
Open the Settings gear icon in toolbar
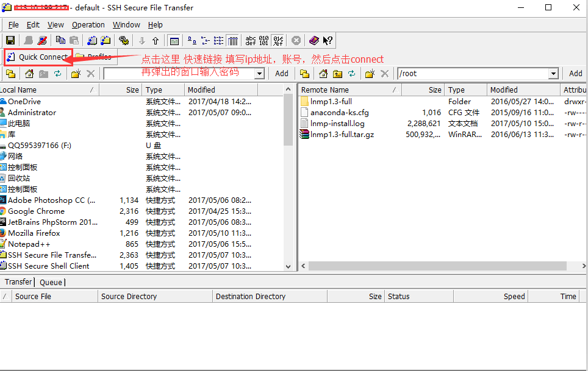tap(124, 41)
